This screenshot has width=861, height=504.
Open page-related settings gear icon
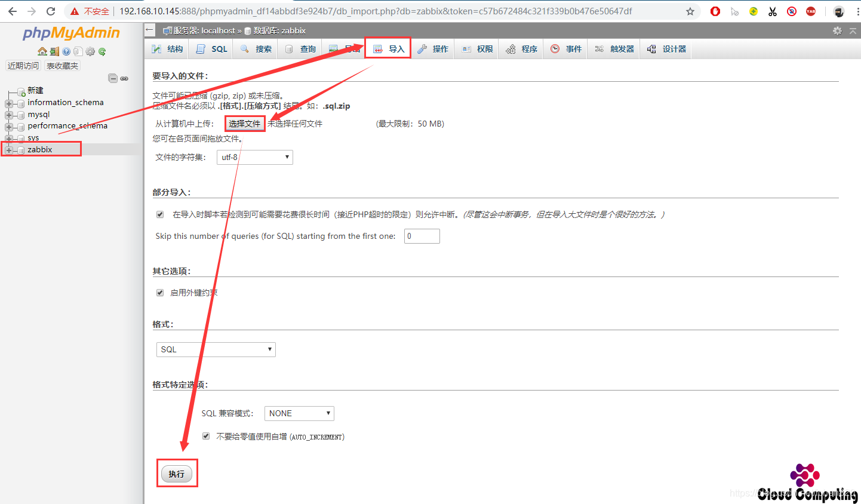pyautogui.click(x=837, y=30)
